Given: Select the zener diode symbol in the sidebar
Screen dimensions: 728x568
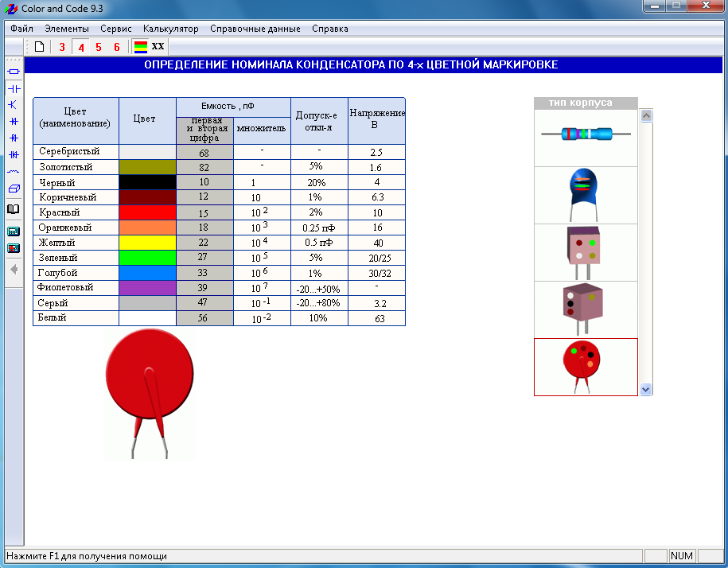Looking at the screenshot, I should click(14, 138).
